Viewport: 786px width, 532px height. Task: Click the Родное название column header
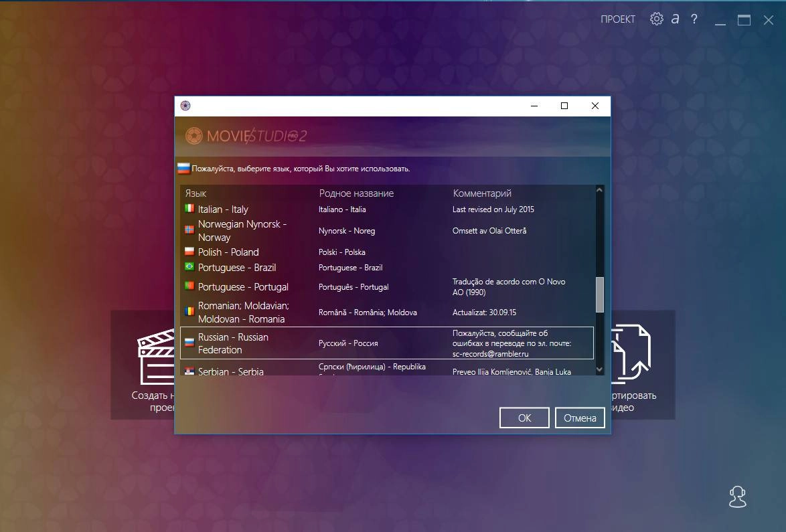tap(356, 193)
